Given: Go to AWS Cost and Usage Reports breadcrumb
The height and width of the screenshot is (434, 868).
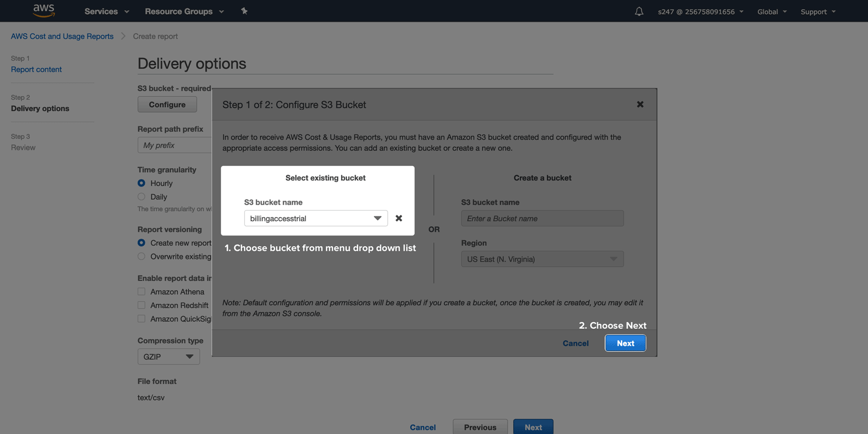Looking at the screenshot, I should (62, 36).
